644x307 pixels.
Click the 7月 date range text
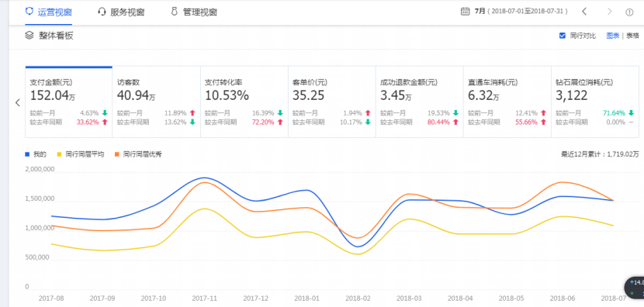(x=521, y=12)
